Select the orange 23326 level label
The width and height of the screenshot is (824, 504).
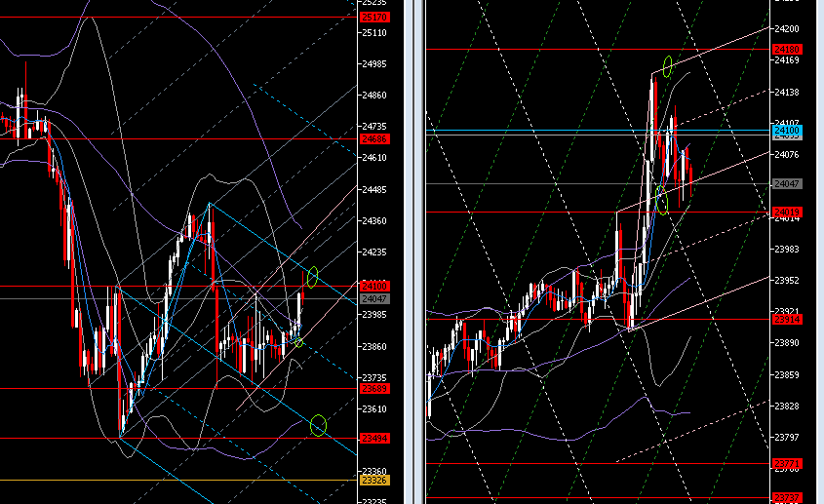coord(374,481)
